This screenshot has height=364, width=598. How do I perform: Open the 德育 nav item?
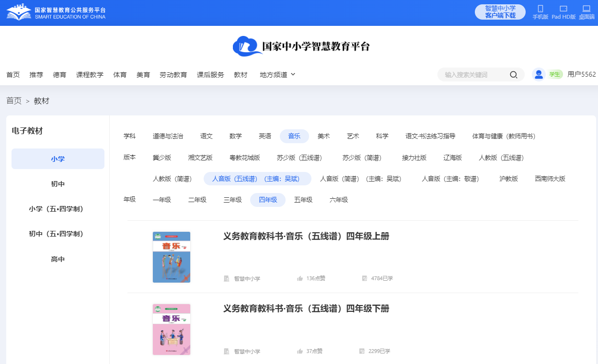(60, 75)
